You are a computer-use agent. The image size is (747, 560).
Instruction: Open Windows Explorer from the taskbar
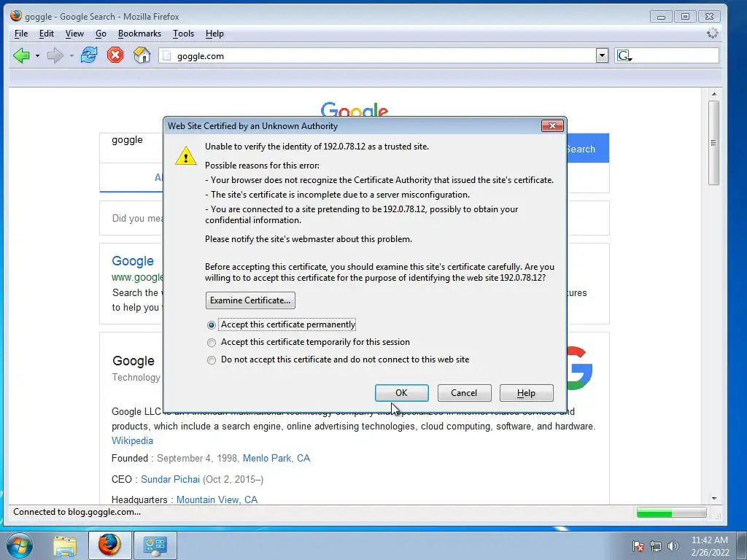coord(65,545)
